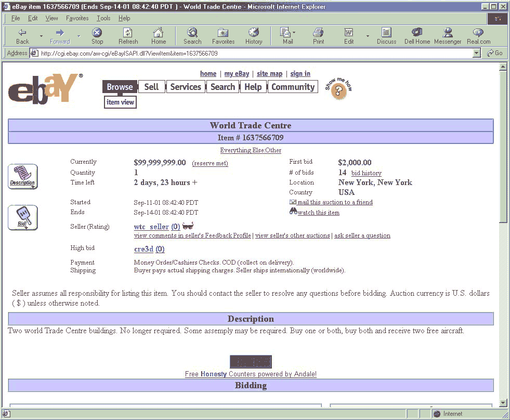The width and height of the screenshot is (510, 420).
Task: Select the Services tab
Action: click(186, 87)
